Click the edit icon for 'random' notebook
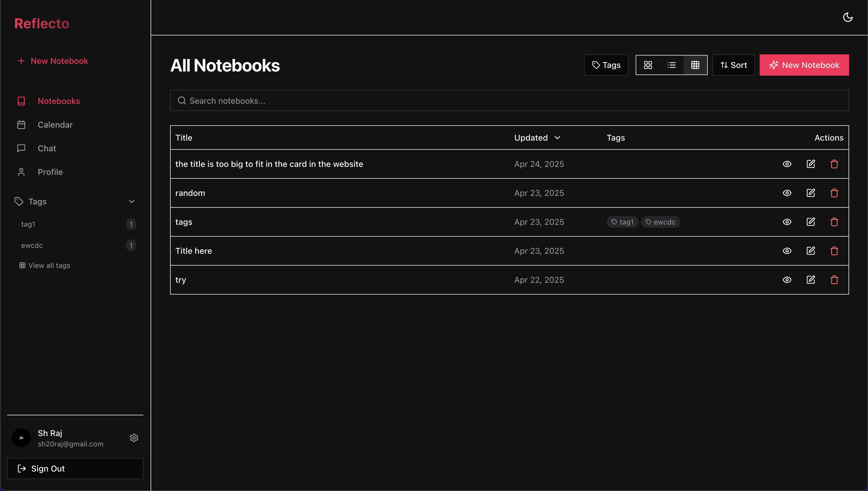Image resolution: width=868 pixels, height=491 pixels. click(x=810, y=193)
